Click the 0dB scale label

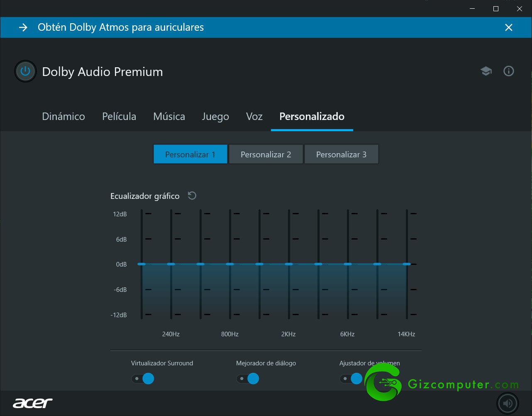click(x=121, y=264)
